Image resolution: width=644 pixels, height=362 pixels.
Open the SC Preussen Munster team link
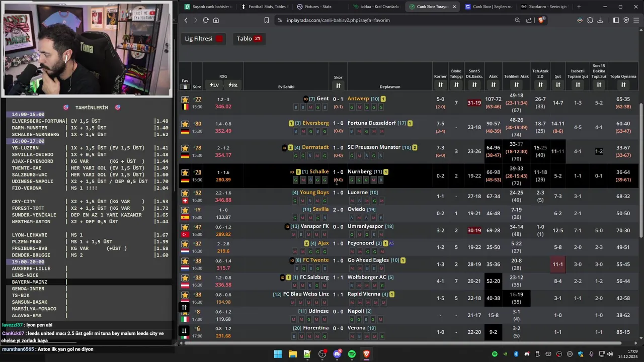(x=374, y=147)
